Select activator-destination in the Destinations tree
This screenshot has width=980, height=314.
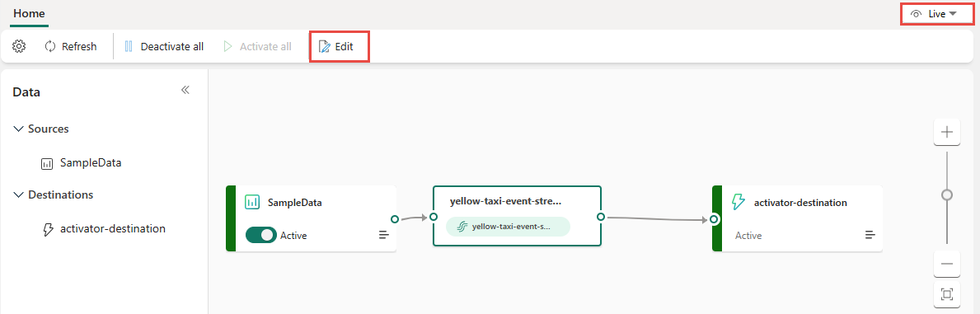pyautogui.click(x=112, y=229)
